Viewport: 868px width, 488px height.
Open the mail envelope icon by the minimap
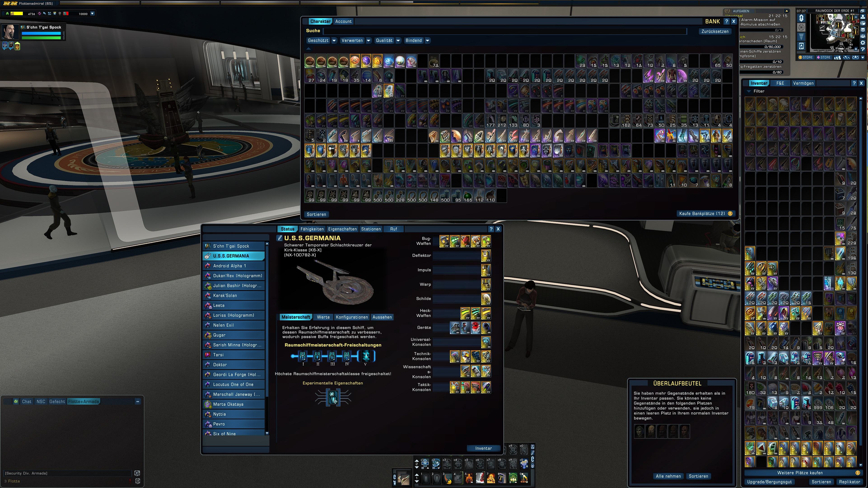click(x=863, y=30)
